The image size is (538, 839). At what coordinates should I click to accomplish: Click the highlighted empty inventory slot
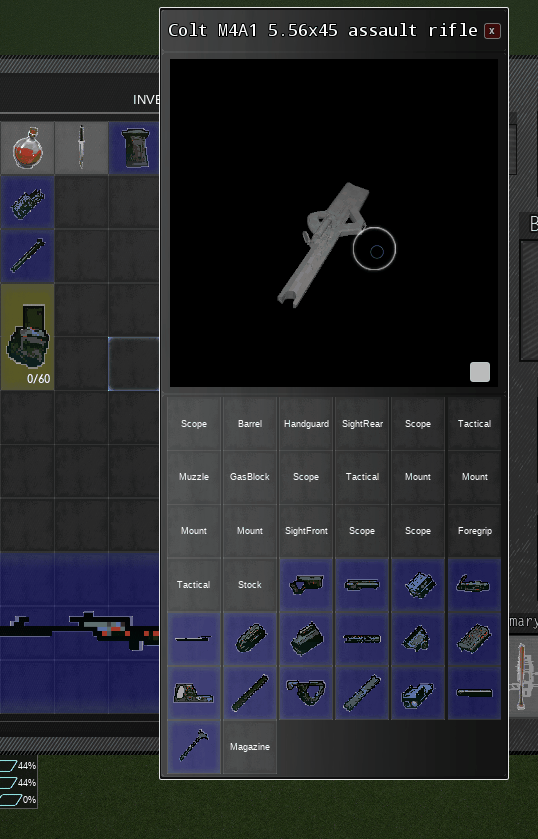click(134, 364)
